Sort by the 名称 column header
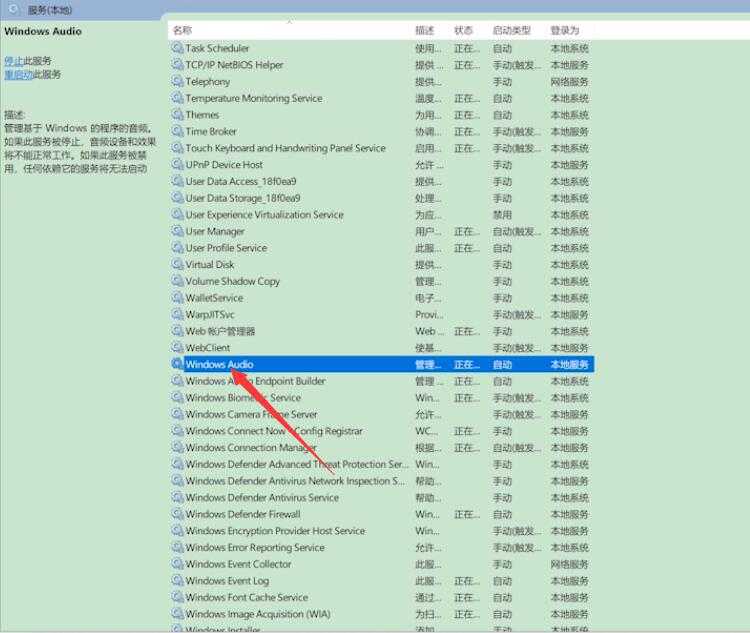Image resolution: width=750 pixels, height=633 pixels. tap(182, 30)
